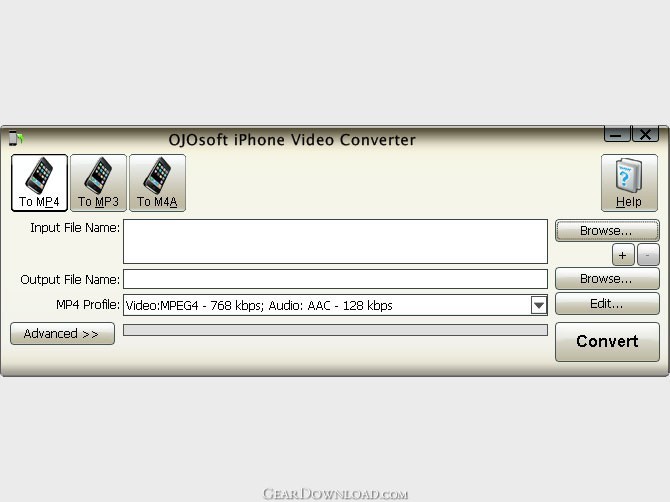Choose the To M4A output mode

(x=157, y=183)
